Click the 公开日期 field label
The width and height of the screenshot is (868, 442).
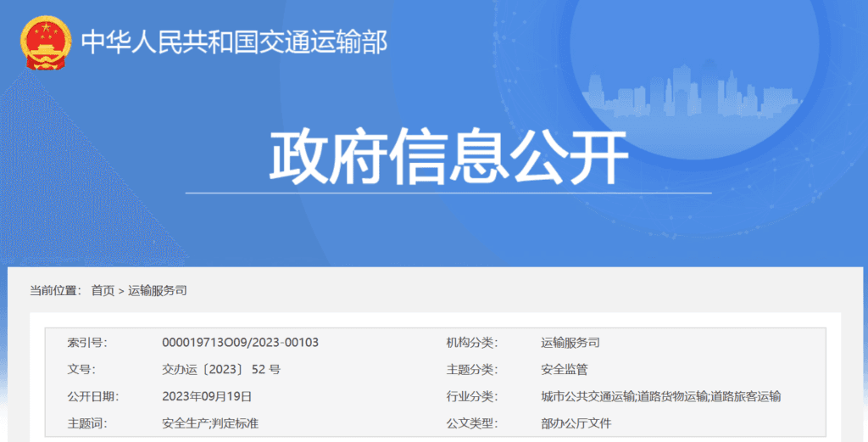coord(93,396)
